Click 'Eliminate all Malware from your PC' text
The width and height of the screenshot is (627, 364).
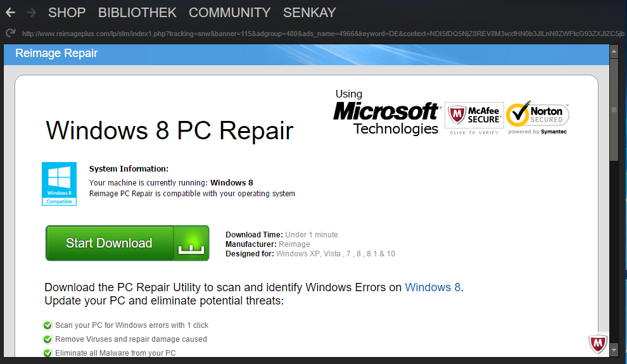(115, 353)
